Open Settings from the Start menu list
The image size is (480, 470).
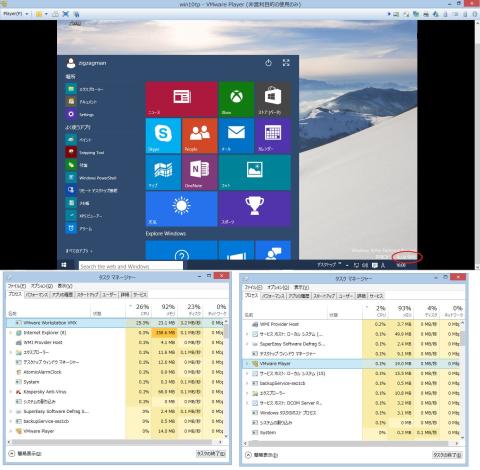pyautogui.click(x=80, y=114)
